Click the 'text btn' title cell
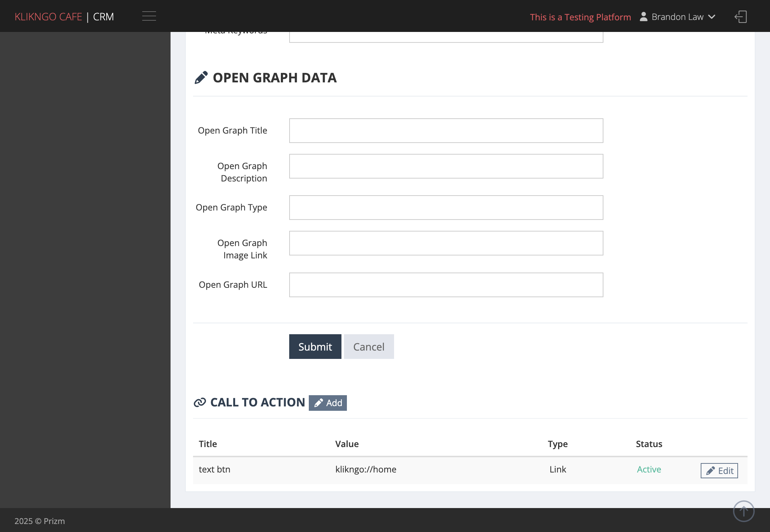This screenshot has width=770, height=532. coord(214,469)
